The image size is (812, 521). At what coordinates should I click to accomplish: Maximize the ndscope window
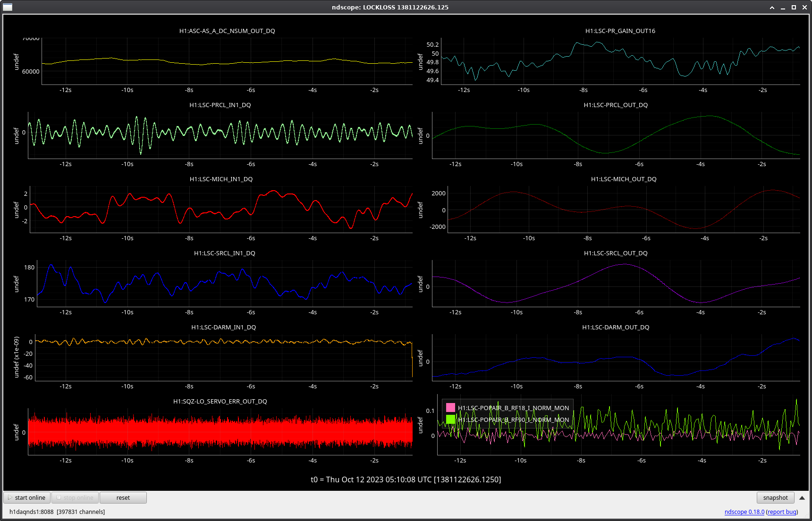point(794,7)
